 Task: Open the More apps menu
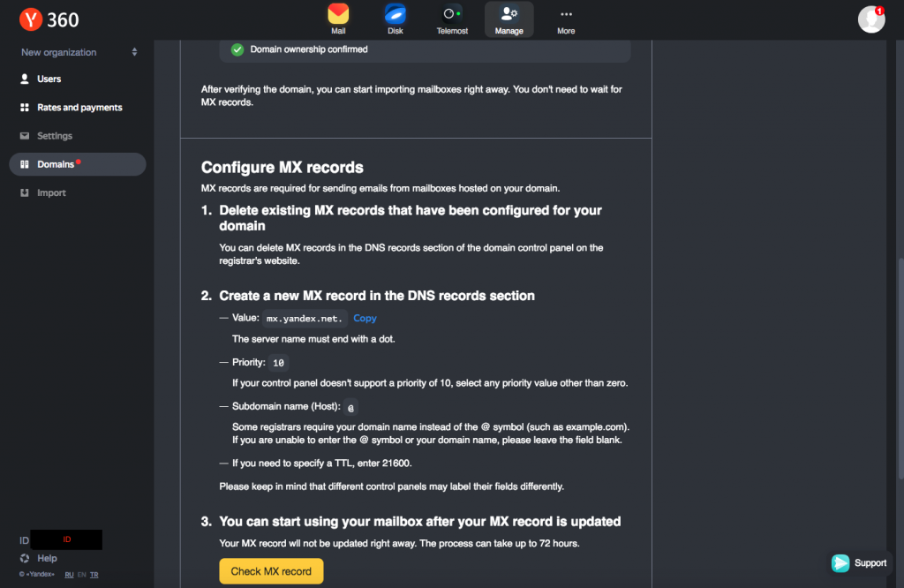pos(566,19)
